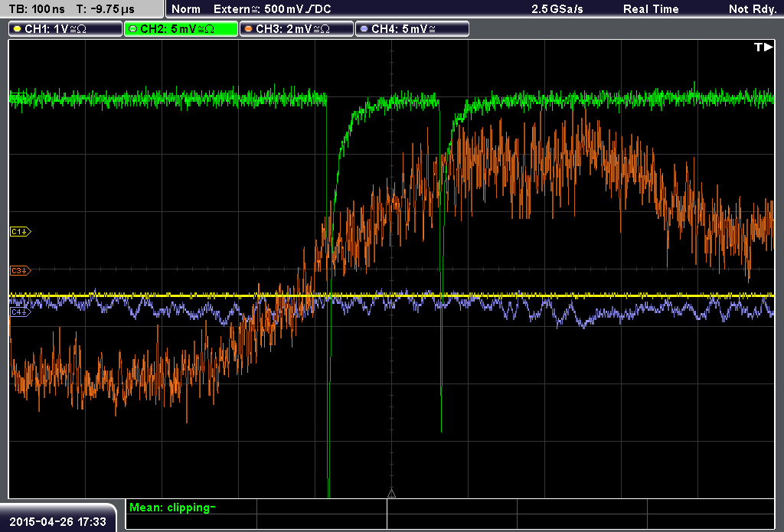Select the CH2: 5mV channel tab
Viewport: 784px width, 532px height.
[x=181, y=29]
